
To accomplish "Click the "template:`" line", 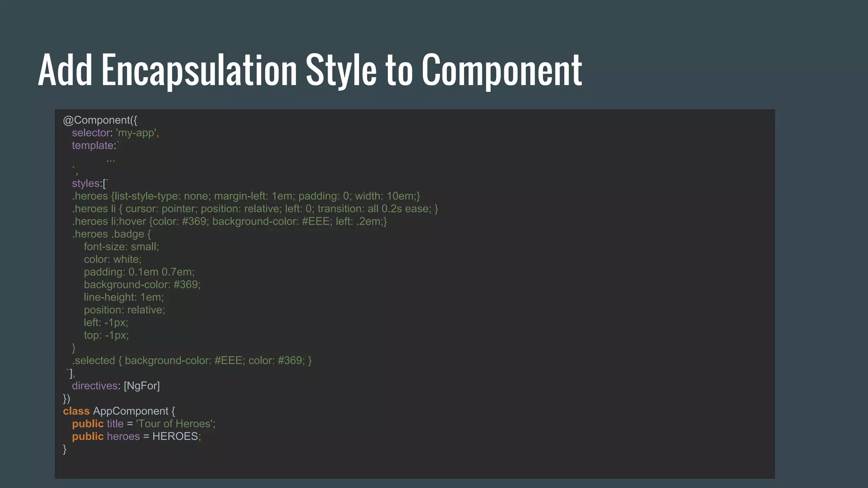I will pos(96,145).
